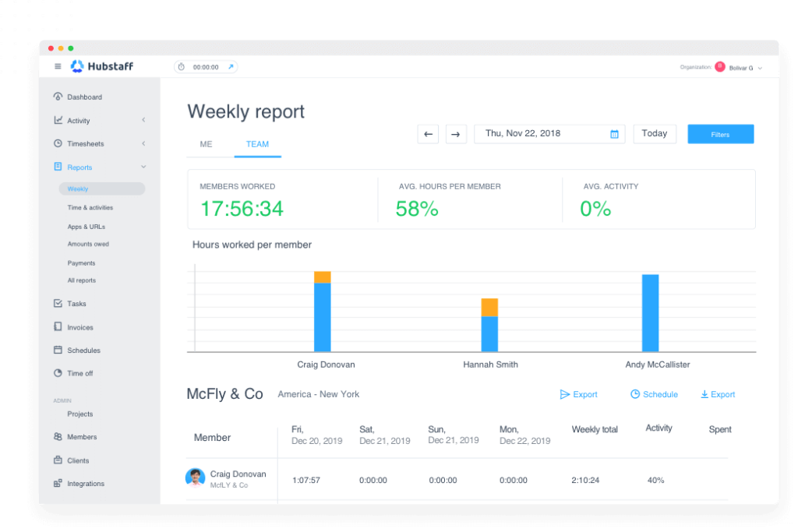Click the 1:07:57 time cell

305,480
